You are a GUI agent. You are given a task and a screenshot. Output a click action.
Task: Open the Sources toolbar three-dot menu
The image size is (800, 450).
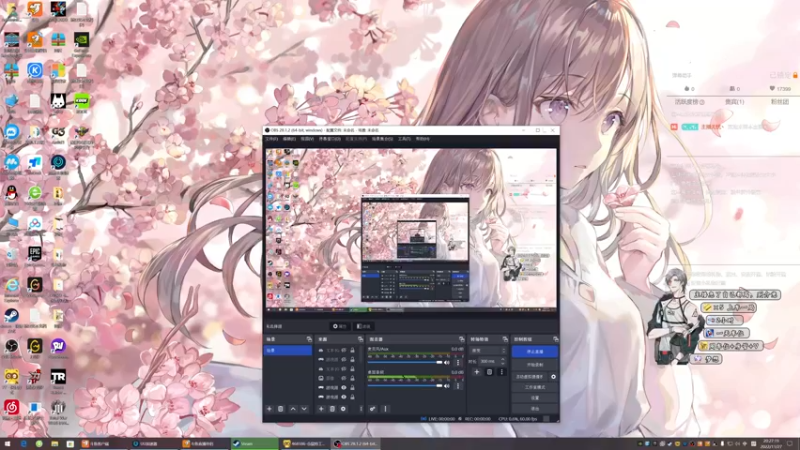tap(361, 409)
